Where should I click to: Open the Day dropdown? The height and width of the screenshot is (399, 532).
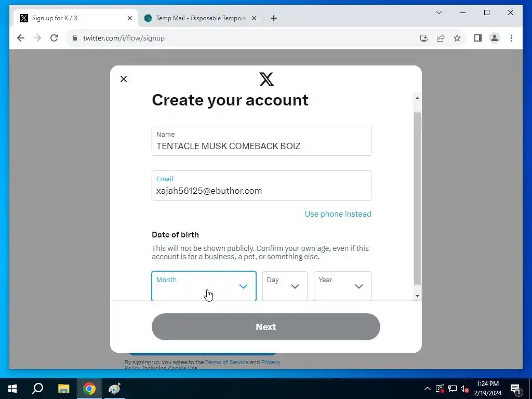click(285, 286)
